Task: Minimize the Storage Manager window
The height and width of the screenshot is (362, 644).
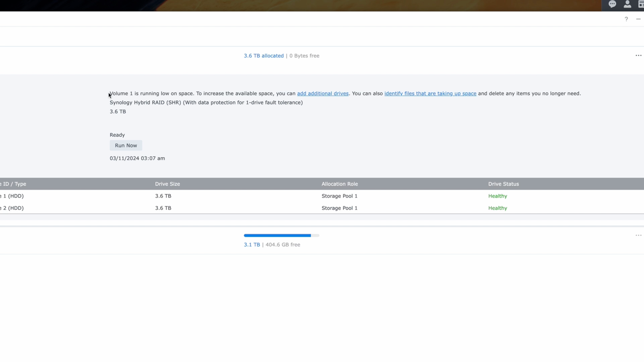Action: tap(638, 19)
